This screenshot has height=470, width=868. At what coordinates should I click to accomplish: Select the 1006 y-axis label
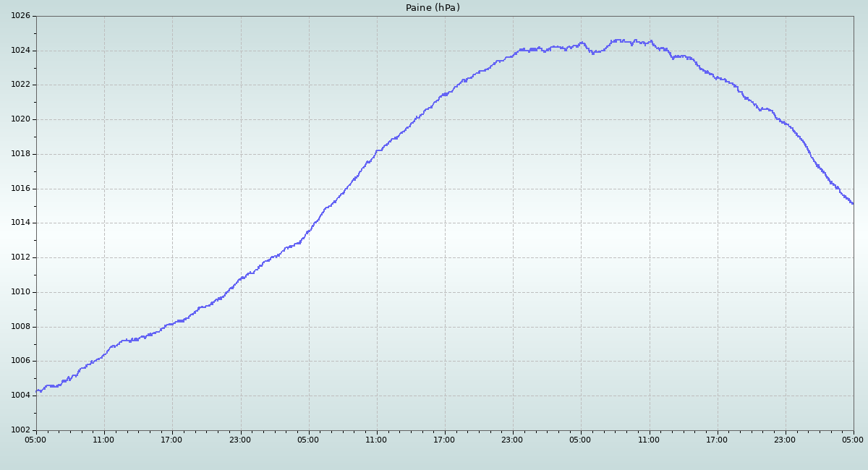coord(20,361)
